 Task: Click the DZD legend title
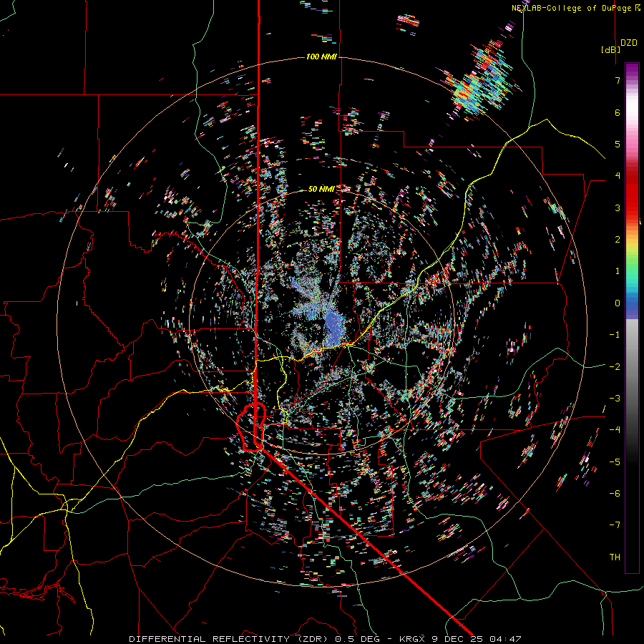[x=629, y=43]
